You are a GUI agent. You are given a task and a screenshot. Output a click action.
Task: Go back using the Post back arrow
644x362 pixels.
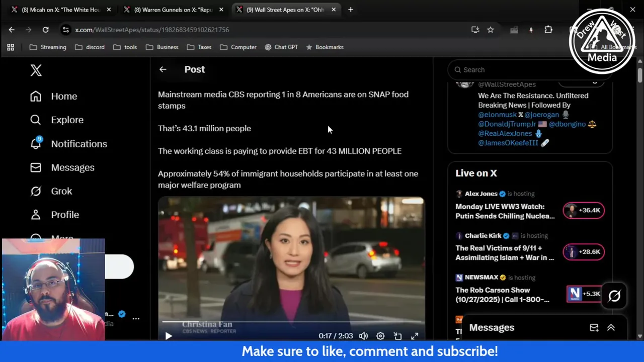point(163,69)
